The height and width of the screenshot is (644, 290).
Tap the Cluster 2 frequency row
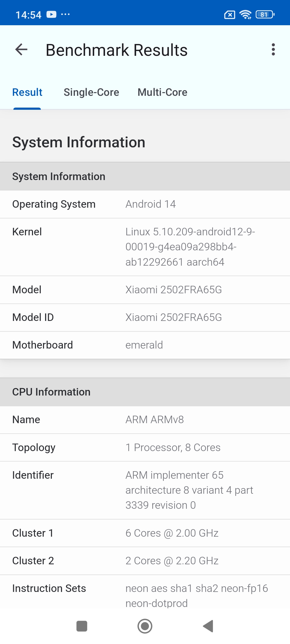pyautogui.click(x=145, y=561)
